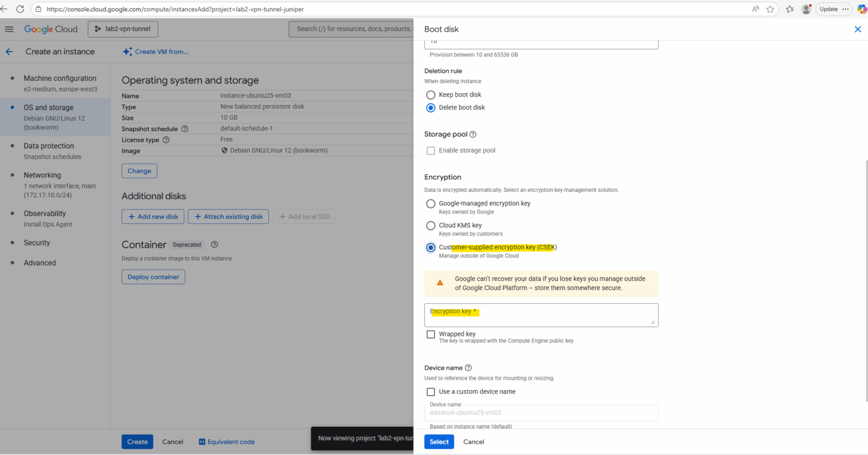
Task: Open the Storage pool help tooltip
Action: [472, 134]
